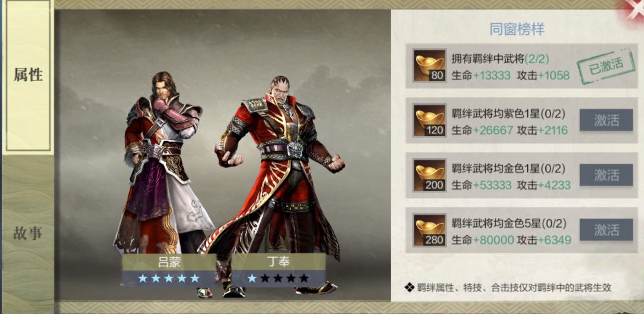Click the gold ingot icon labeled 280
Image resolution: width=644 pixels, height=314 pixels.
(x=430, y=230)
